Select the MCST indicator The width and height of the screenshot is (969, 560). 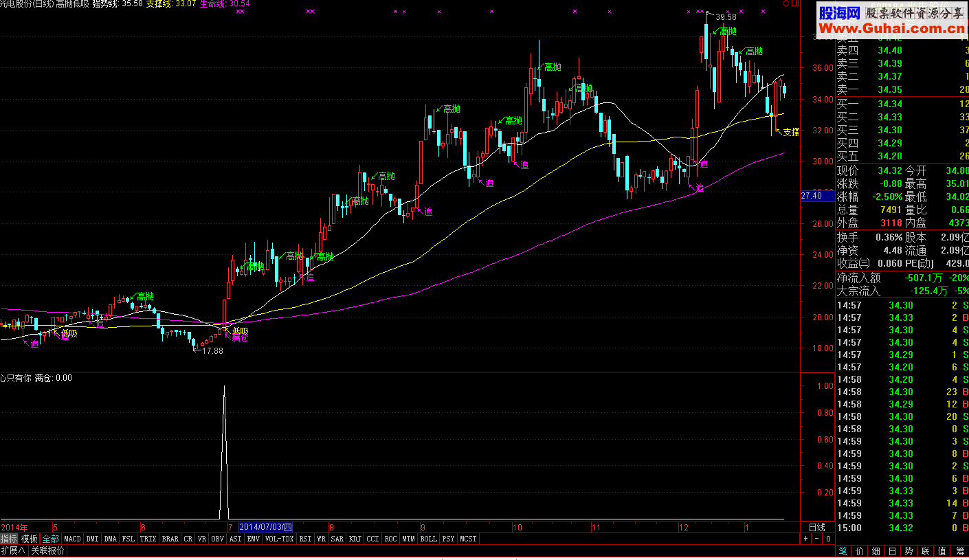coord(469,539)
